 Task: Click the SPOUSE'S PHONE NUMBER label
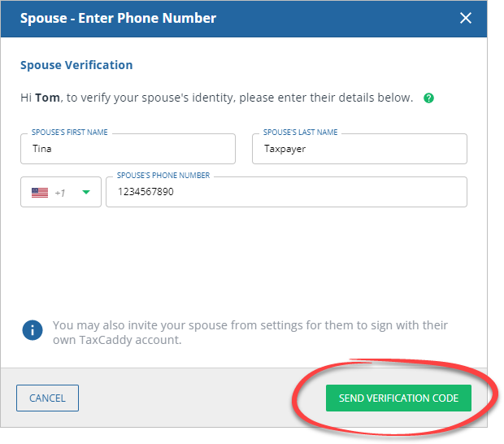pos(163,176)
